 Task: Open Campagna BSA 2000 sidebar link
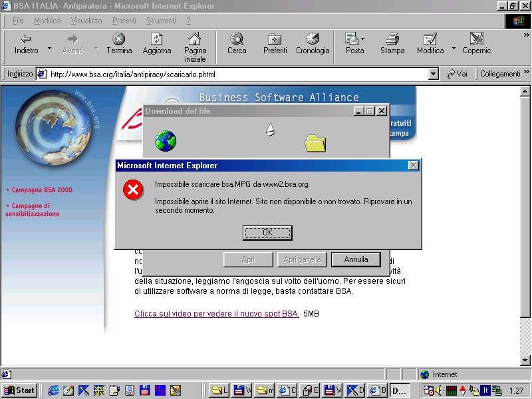pyautogui.click(x=42, y=190)
